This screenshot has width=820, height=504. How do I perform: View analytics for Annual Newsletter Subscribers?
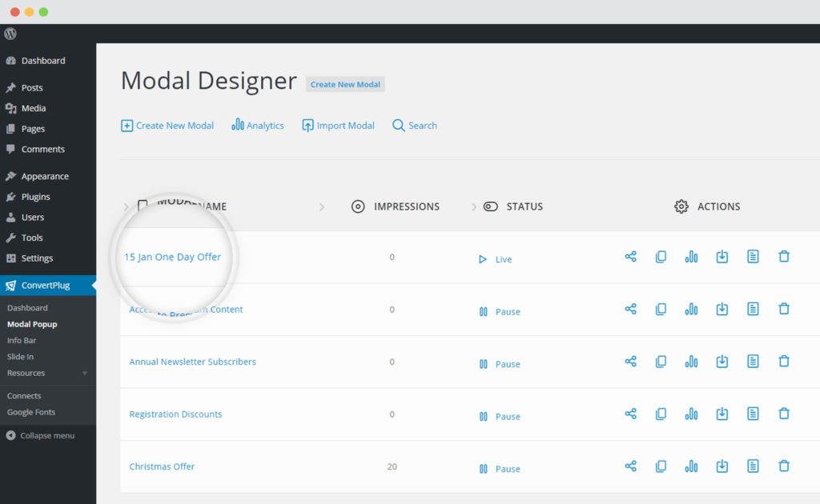click(691, 362)
